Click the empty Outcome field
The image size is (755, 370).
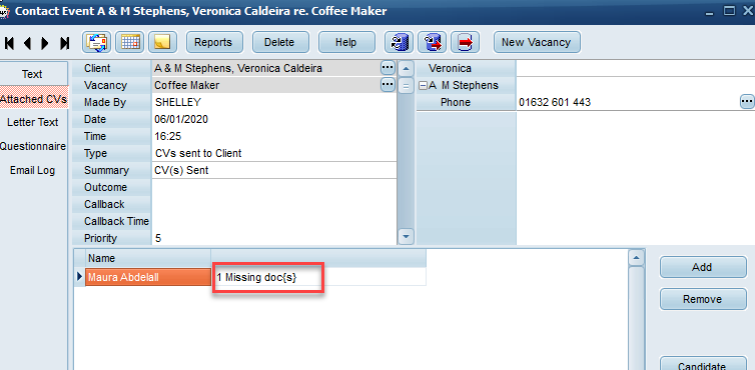(x=274, y=187)
